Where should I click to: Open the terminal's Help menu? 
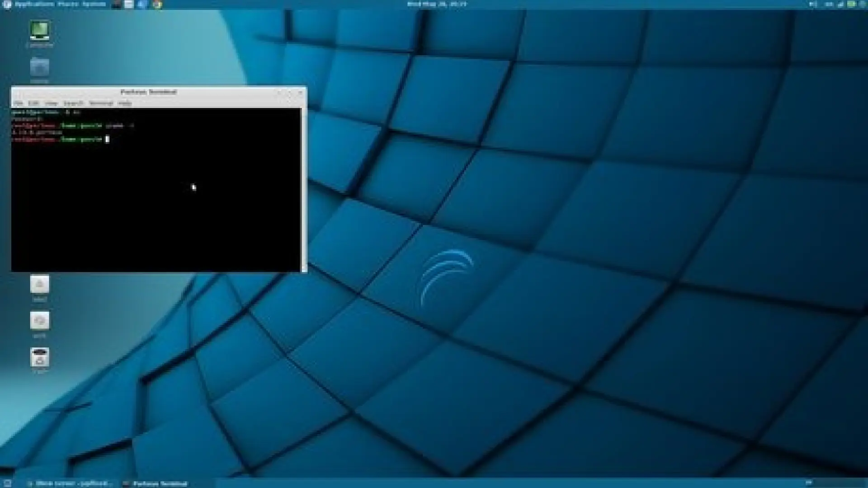[x=125, y=103]
